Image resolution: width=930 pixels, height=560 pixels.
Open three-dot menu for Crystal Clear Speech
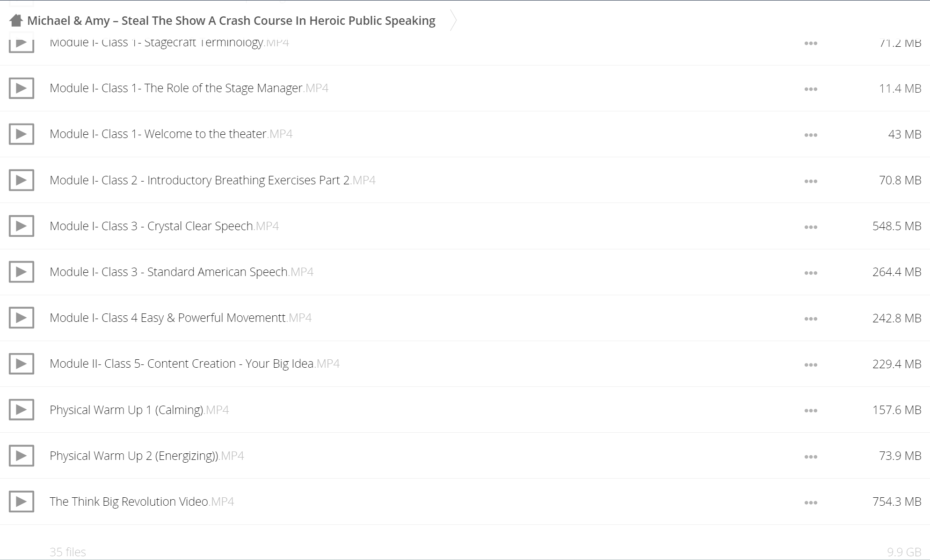click(811, 227)
